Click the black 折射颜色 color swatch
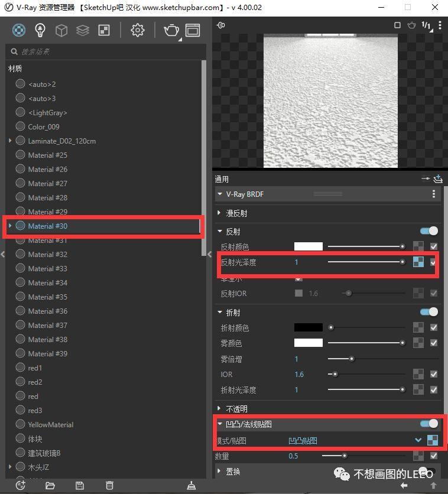 coord(308,327)
